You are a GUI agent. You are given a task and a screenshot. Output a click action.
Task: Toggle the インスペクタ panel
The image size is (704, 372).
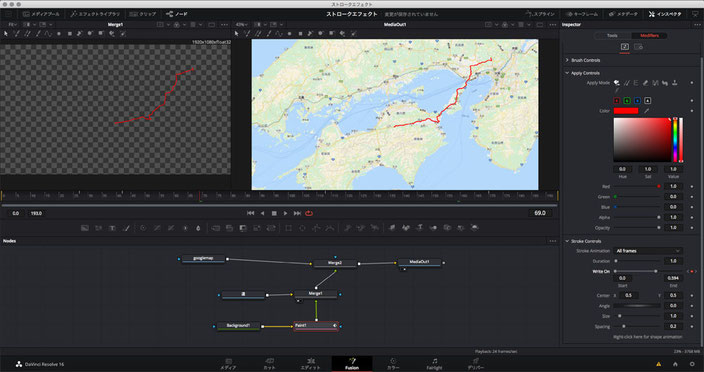point(665,14)
